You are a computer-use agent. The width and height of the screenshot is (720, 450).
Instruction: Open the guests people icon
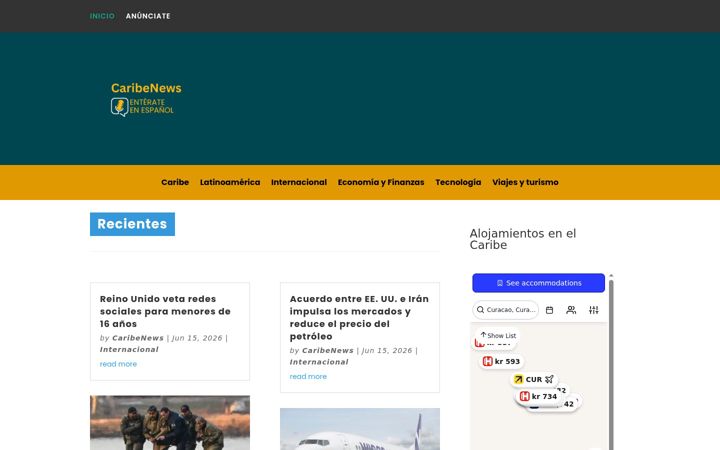coord(571,310)
